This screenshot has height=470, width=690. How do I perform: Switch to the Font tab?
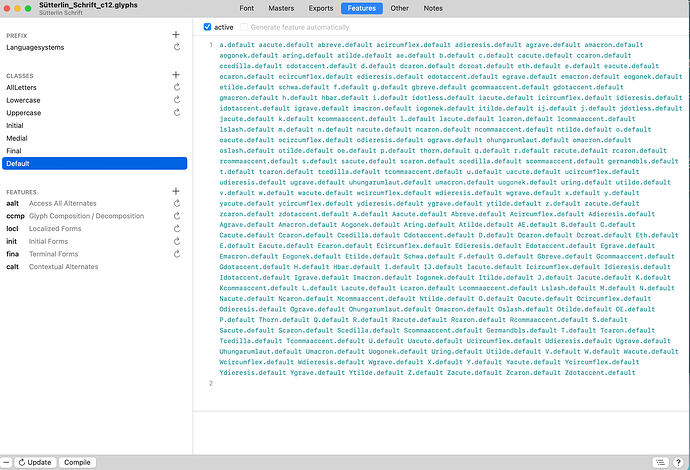246,8
